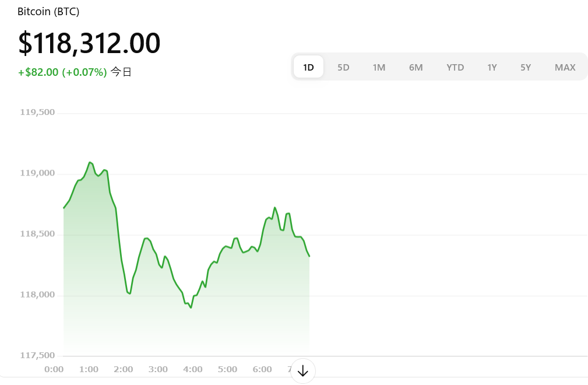Viewport: 588px width, 385px height.
Task: Choose the 6M range tab
Action: click(416, 67)
